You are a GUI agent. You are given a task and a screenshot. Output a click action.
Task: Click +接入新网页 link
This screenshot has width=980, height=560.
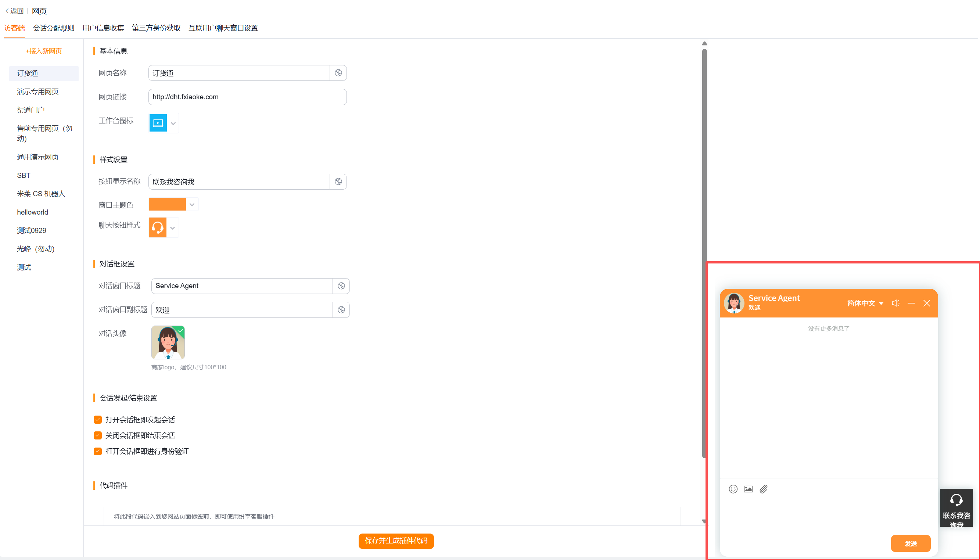coord(43,51)
